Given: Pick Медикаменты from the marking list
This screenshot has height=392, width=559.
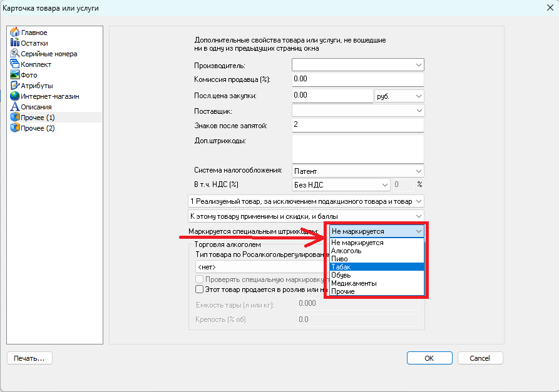Looking at the screenshot, I should tap(377, 283).
